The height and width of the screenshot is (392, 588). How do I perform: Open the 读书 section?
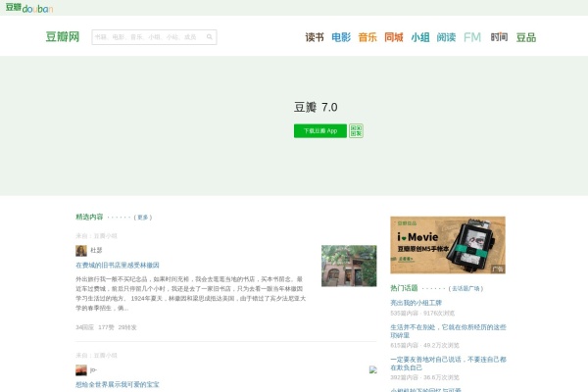coord(315,37)
